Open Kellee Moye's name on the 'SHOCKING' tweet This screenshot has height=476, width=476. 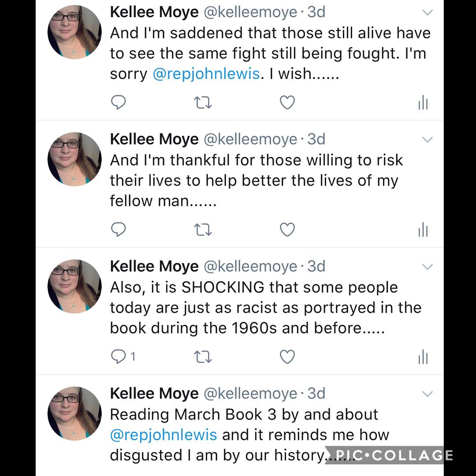[x=154, y=266]
